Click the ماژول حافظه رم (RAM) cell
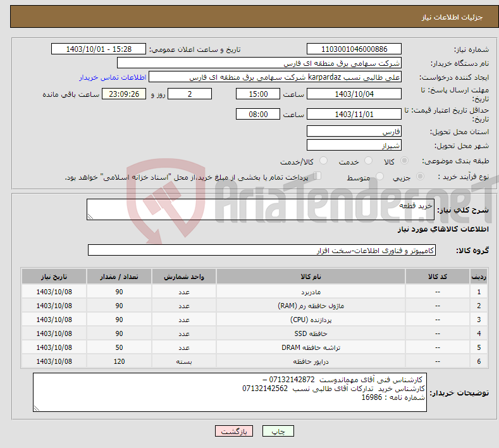 pos(311,306)
